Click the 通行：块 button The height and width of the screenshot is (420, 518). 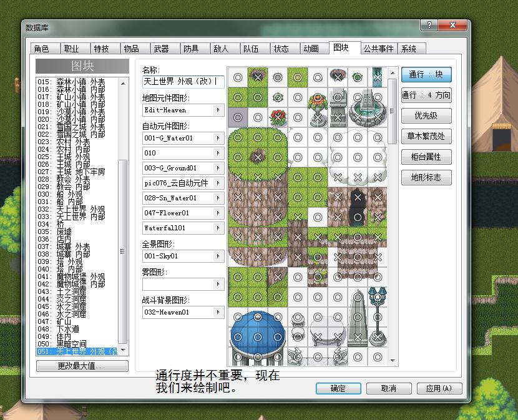click(426, 75)
